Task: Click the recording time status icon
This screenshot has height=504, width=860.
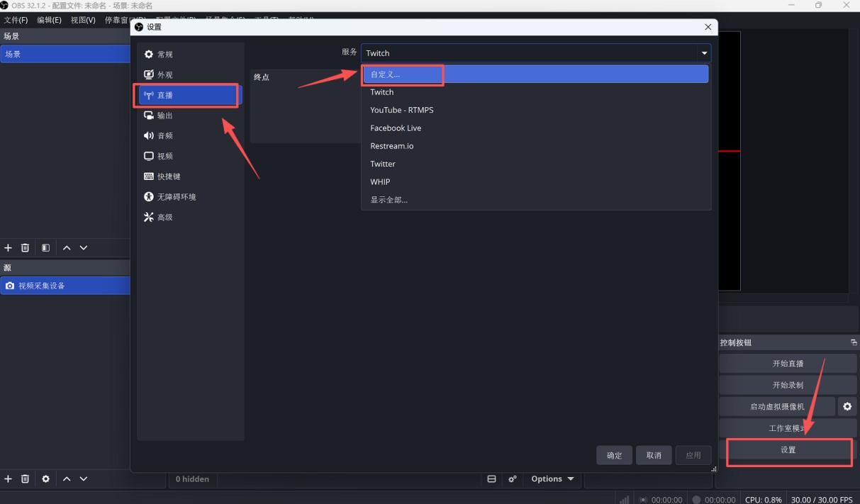Action: [x=696, y=500]
